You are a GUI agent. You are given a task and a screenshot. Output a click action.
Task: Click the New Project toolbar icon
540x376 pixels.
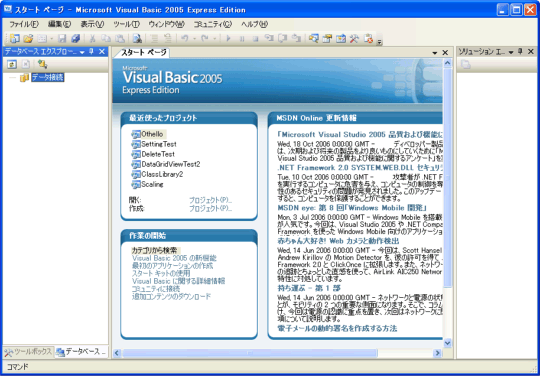(x=15, y=39)
